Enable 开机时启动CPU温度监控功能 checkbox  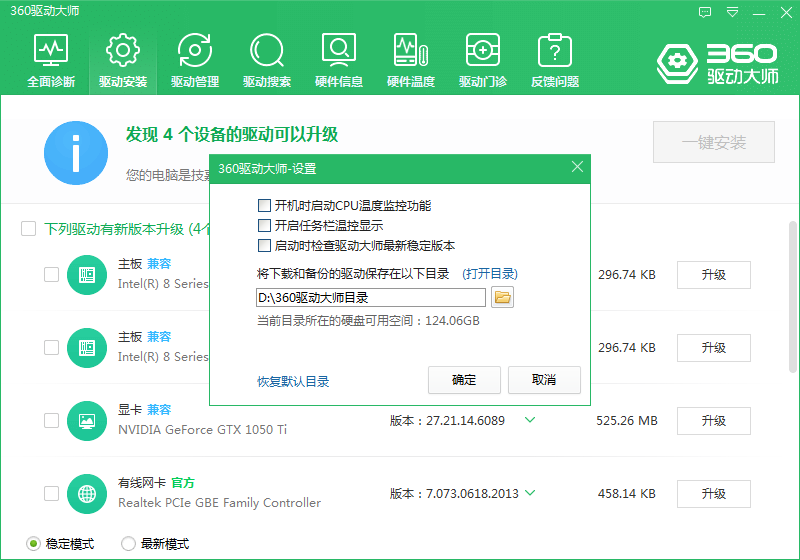click(265, 206)
